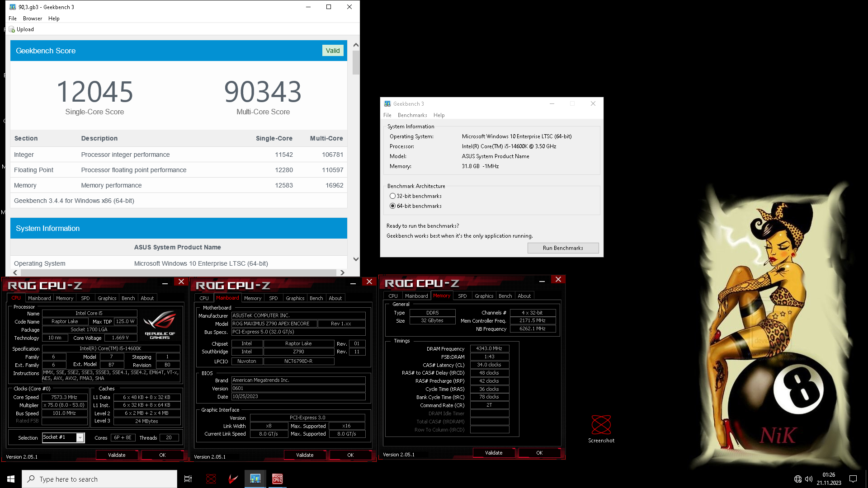Click the Core Speed 7573.3 MHz field
868x488 pixels.
[65, 397]
